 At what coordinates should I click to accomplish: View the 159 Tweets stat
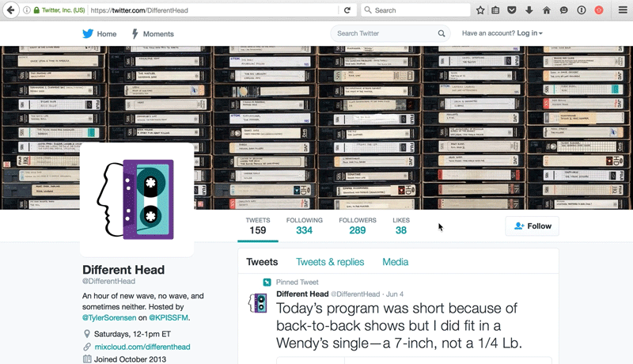point(258,226)
